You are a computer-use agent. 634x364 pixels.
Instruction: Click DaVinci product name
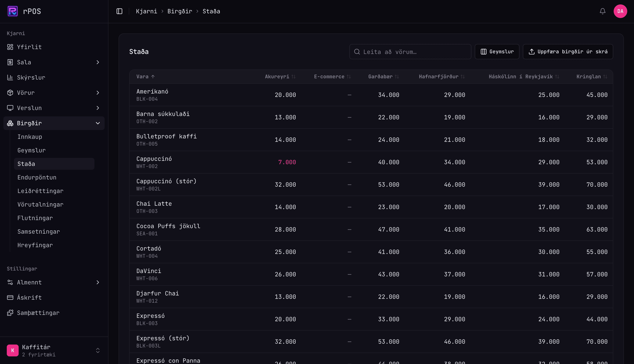(149, 271)
